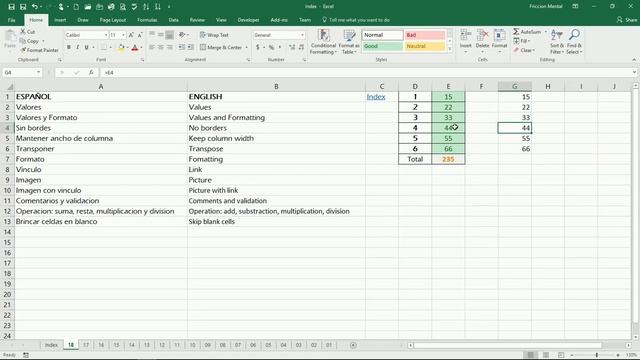Select the sheet tab named index
This screenshot has height=360, width=640.
coord(51,345)
